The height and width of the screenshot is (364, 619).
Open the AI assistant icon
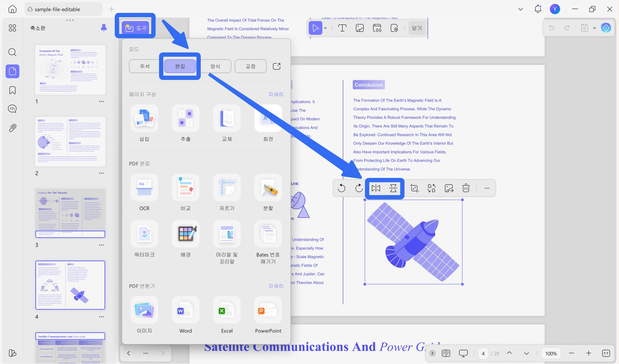606,28
